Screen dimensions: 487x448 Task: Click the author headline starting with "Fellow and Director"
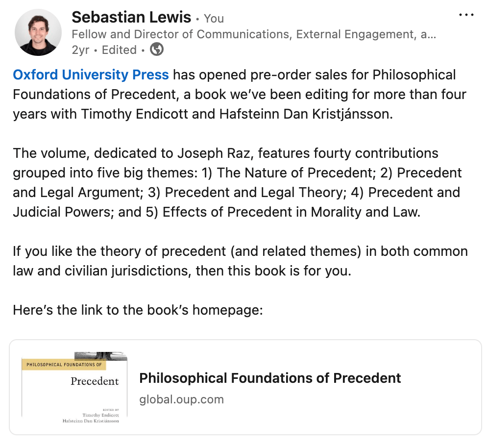pos(253,34)
